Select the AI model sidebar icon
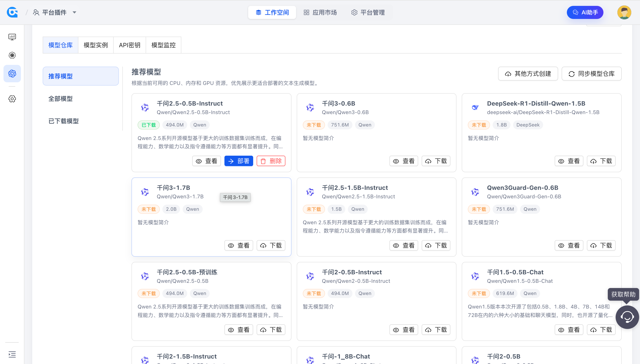The width and height of the screenshot is (640, 364). (x=12, y=74)
